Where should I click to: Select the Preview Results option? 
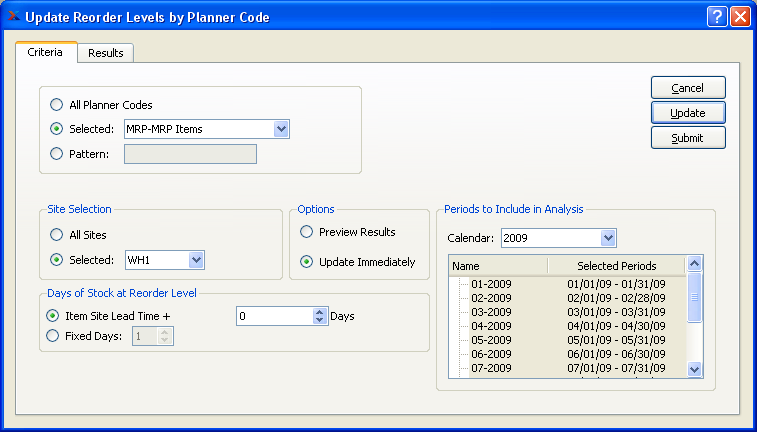pos(307,232)
